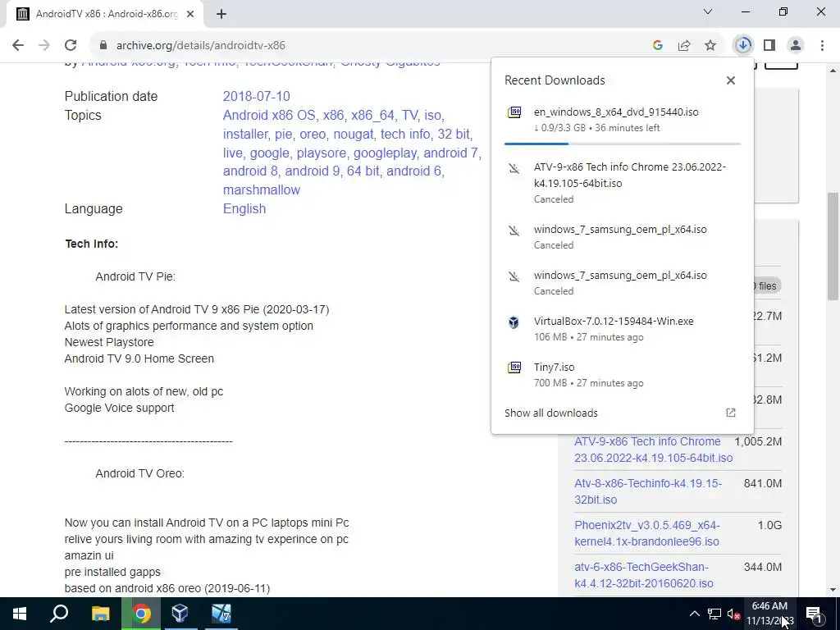This screenshot has width=840, height=630.
Task: Click the canceled ATV-9-x86 download icon
Action: click(x=514, y=169)
